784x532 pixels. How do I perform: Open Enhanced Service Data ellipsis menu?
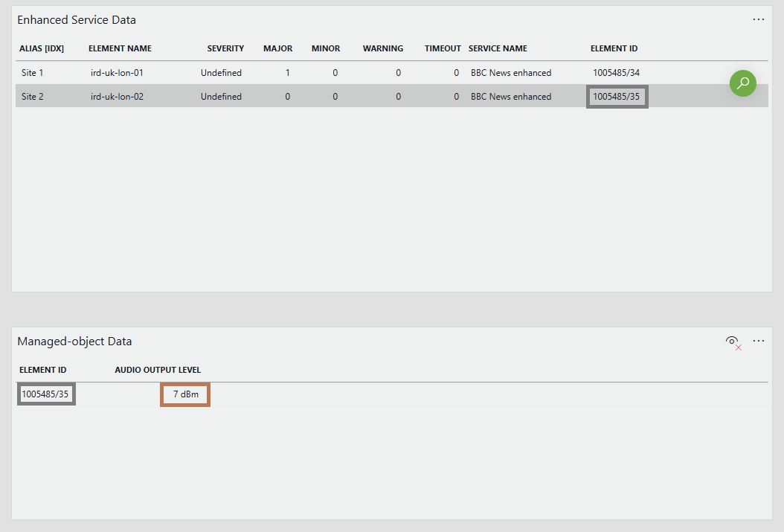tap(759, 19)
